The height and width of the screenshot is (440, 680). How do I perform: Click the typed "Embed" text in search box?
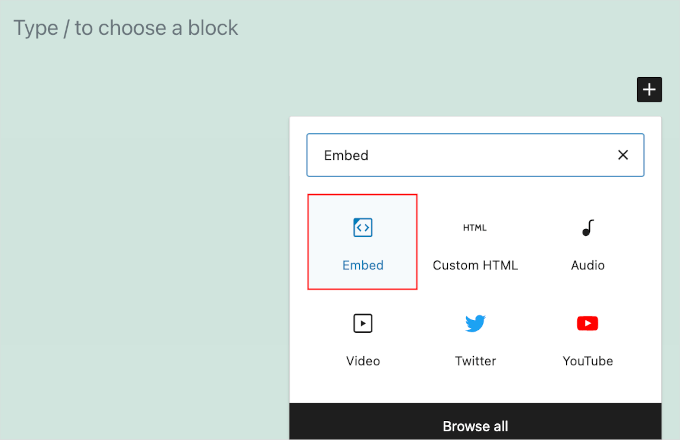pyautogui.click(x=346, y=155)
